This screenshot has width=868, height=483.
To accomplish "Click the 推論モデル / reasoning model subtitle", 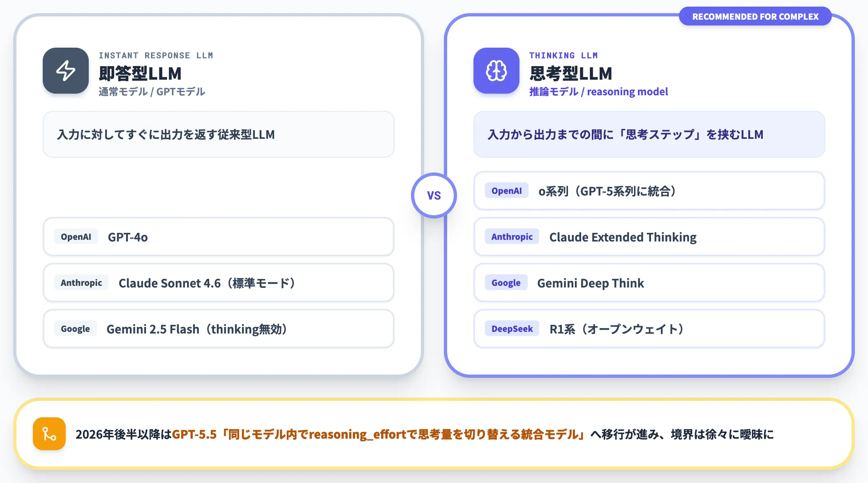I will point(598,92).
